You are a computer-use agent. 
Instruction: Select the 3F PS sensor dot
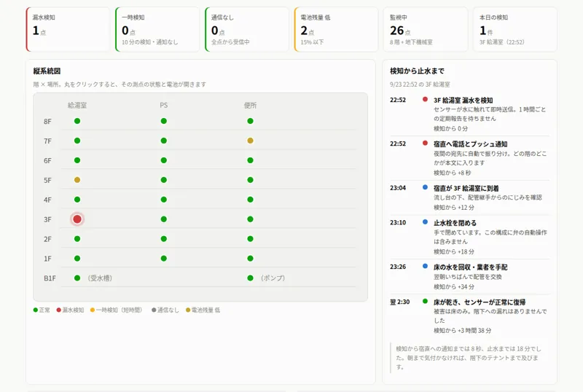coord(163,219)
